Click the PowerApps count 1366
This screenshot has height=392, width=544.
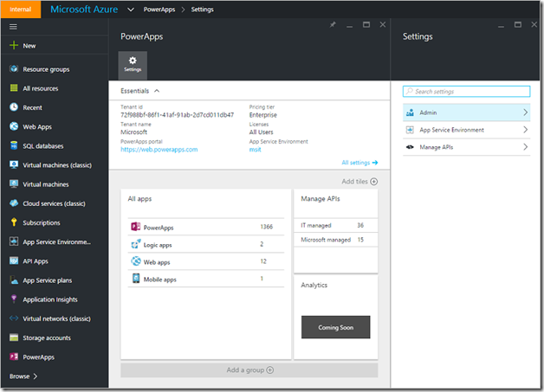pos(267,227)
